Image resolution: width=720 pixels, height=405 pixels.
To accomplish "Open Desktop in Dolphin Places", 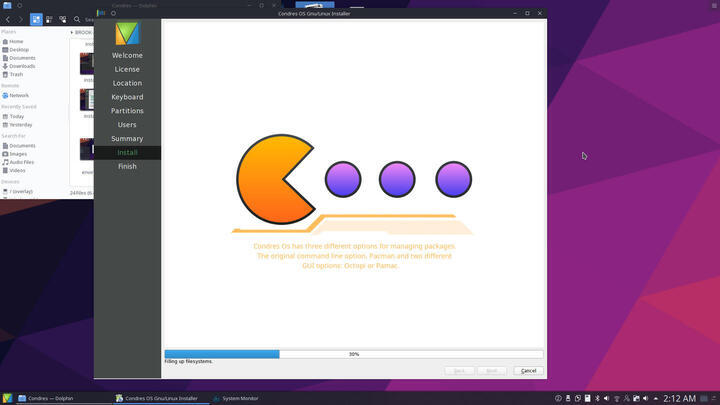I will [x=16, y=50].
